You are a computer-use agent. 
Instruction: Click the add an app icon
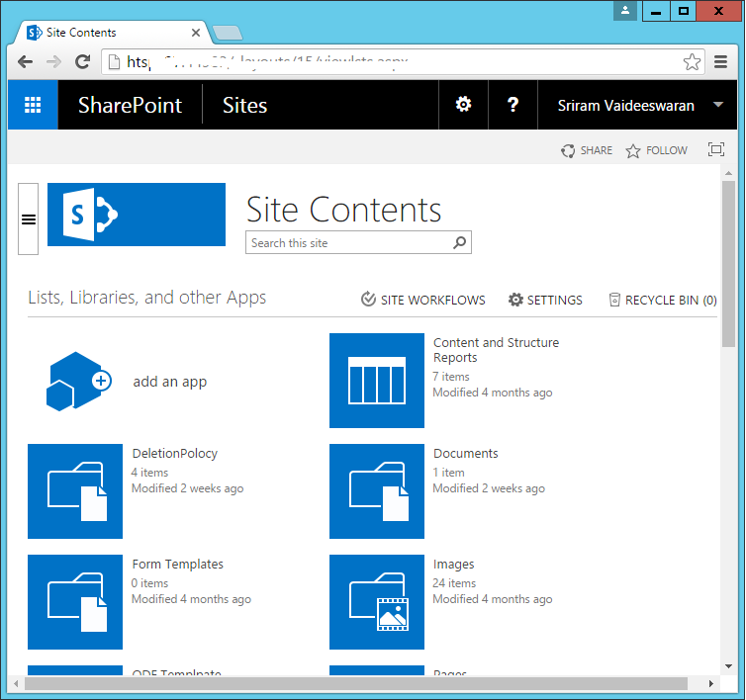[x=78, y=382]
